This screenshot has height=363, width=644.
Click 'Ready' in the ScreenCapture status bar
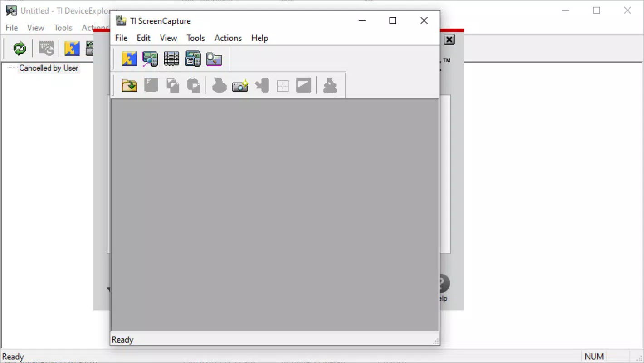tap(122, 340)
